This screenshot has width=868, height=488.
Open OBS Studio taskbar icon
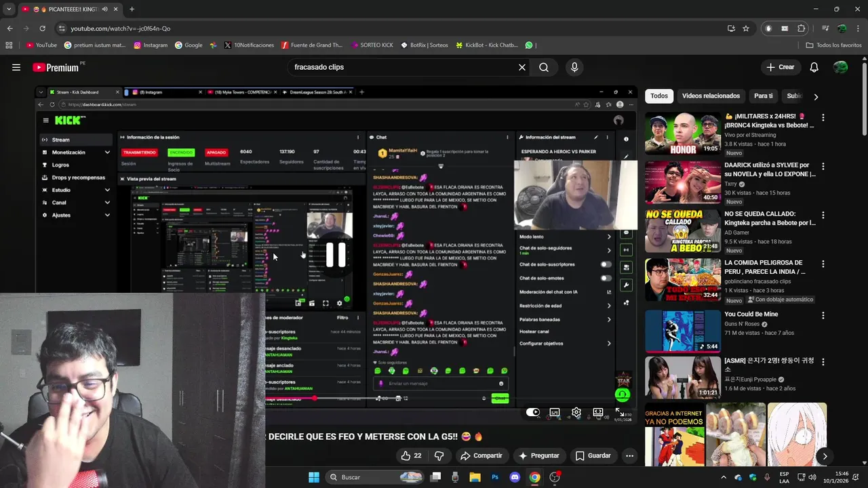pyautogui.click(x=555, y=477)
